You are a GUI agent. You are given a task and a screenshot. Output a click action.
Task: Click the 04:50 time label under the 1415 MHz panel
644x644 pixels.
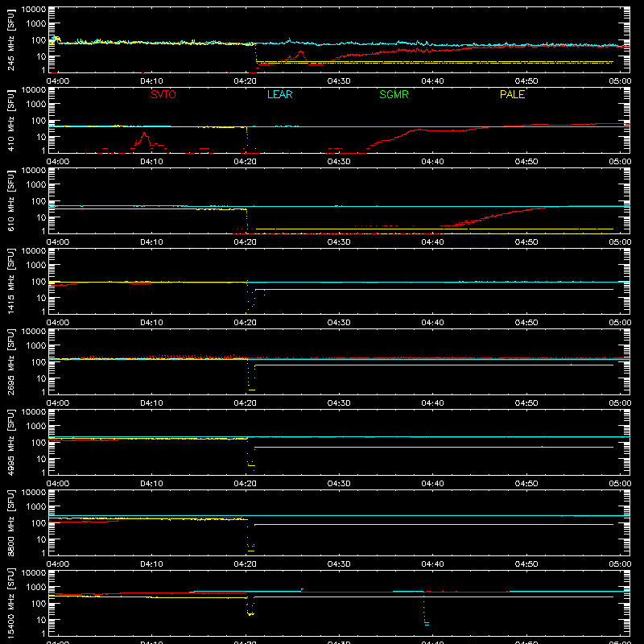pyautogui.click(x=526, y=323)
